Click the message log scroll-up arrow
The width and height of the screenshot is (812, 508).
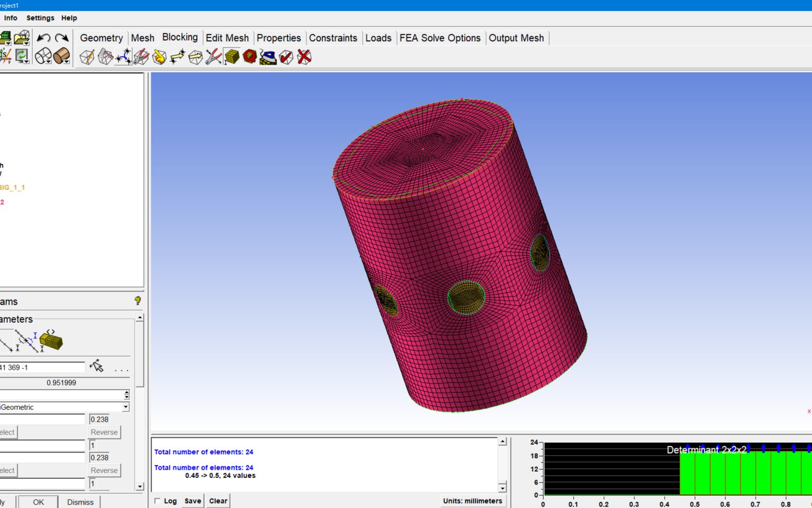(503, 442)
